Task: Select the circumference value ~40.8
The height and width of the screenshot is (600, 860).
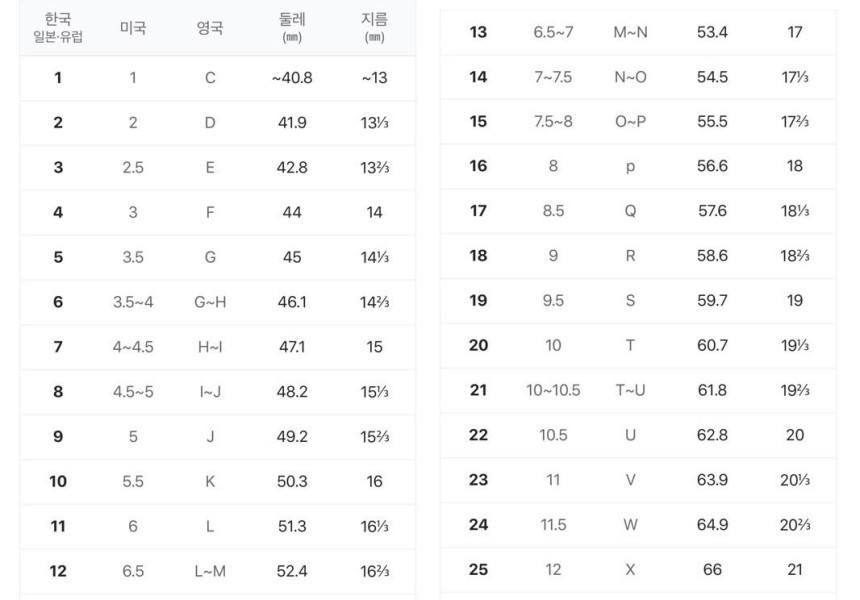Action: pos(292,78)
